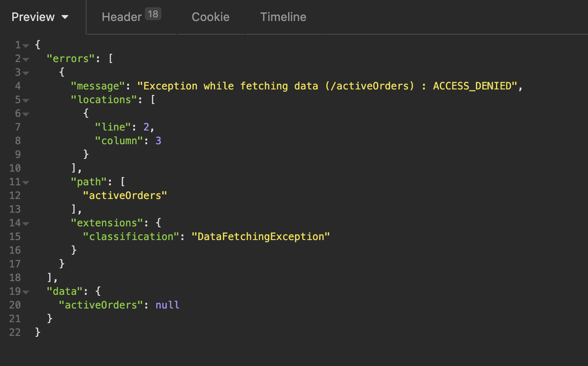Viewport: 588px width, 366px height.
Task: Click the "column" key
Action: pos(119,141)
